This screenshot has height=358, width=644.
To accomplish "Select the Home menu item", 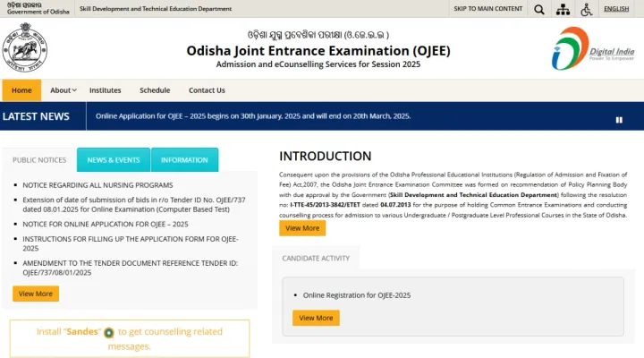I will click(x=21, y=90).
